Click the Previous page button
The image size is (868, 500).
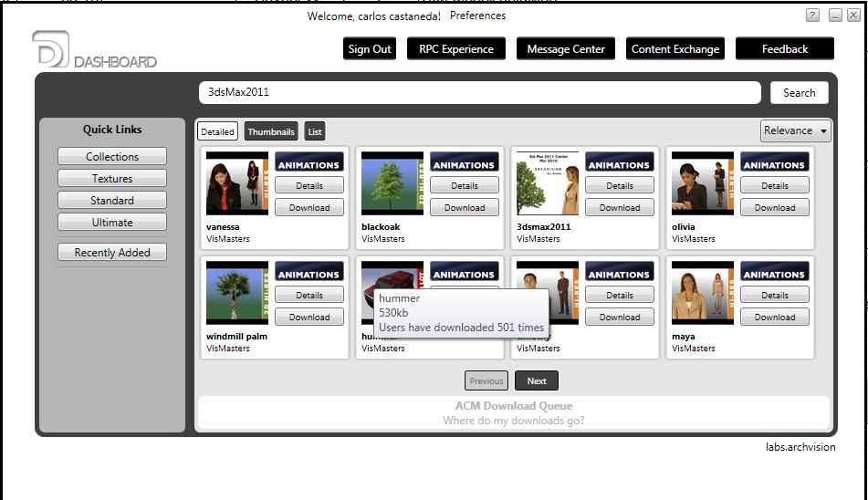[x=486, y=380]
